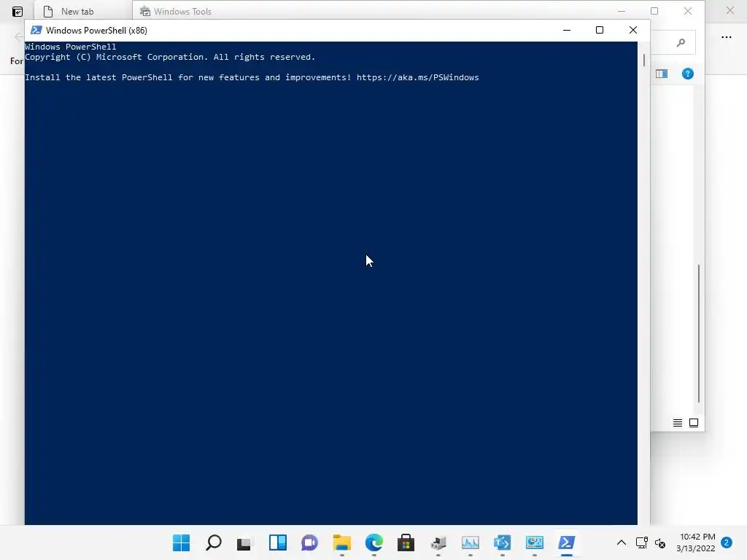
Task: Click the tab actions icon in browser
Action: [x=18, y=12]
